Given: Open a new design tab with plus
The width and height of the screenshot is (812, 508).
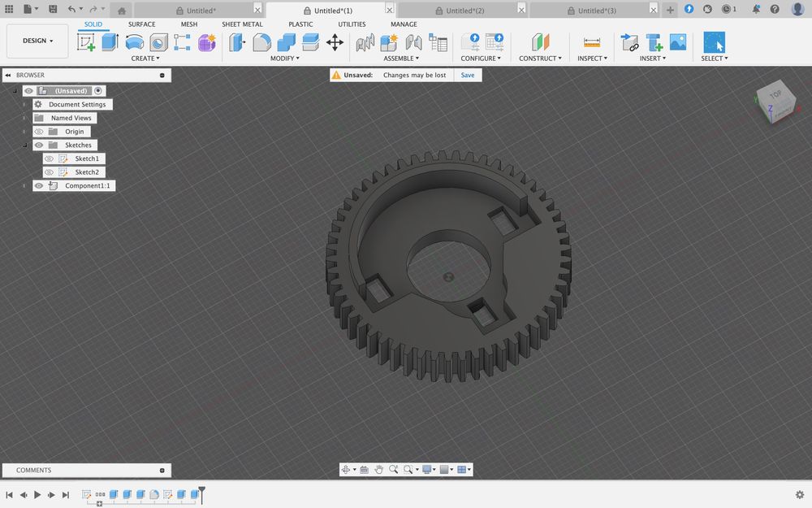Looking at the screenshot, I should (x=670, y=10).
